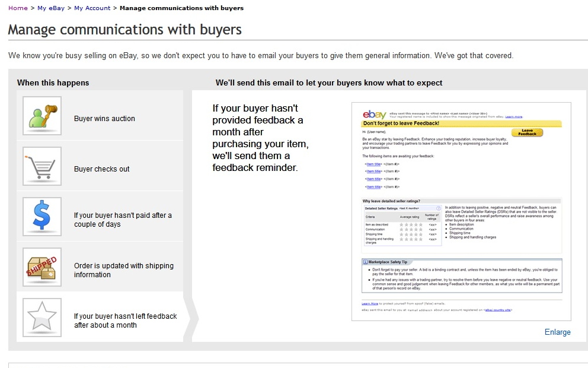Click the feedback reminder email preview image
Viewport: 588px width, 368px height.
pos(461,212)
